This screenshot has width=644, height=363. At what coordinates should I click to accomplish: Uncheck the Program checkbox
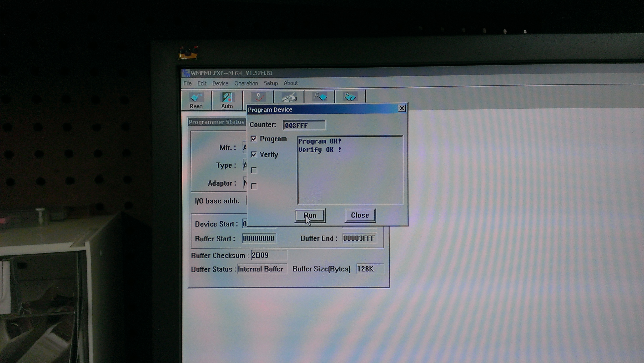click(x=254, y=139)
